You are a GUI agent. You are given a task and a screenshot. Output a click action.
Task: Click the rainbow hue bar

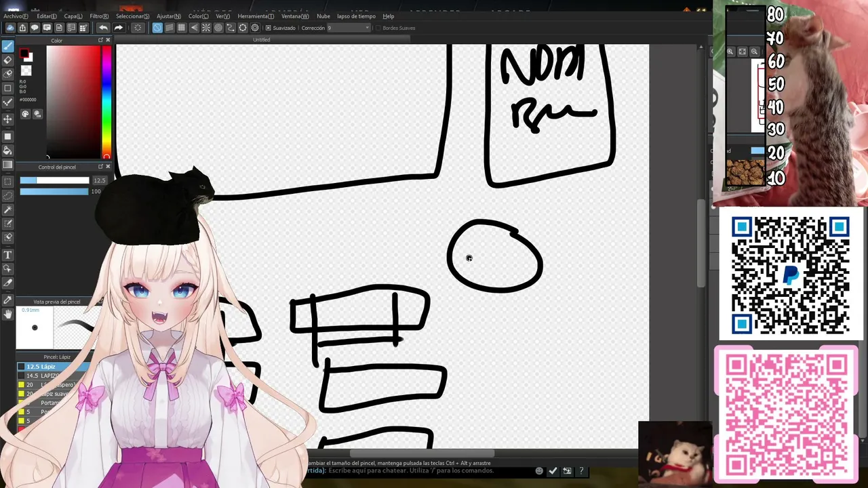[x=106, y=102]
